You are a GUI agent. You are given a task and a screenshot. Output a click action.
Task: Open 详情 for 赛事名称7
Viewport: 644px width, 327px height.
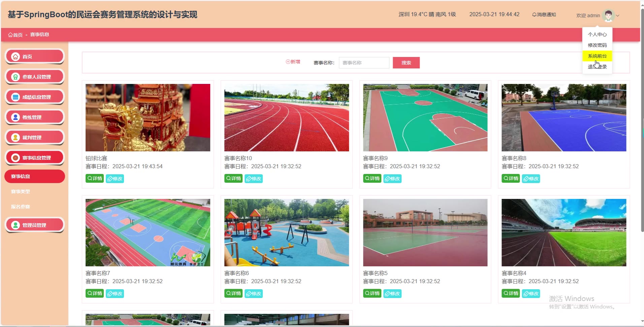pyautogui.click(x=95, y=293)
